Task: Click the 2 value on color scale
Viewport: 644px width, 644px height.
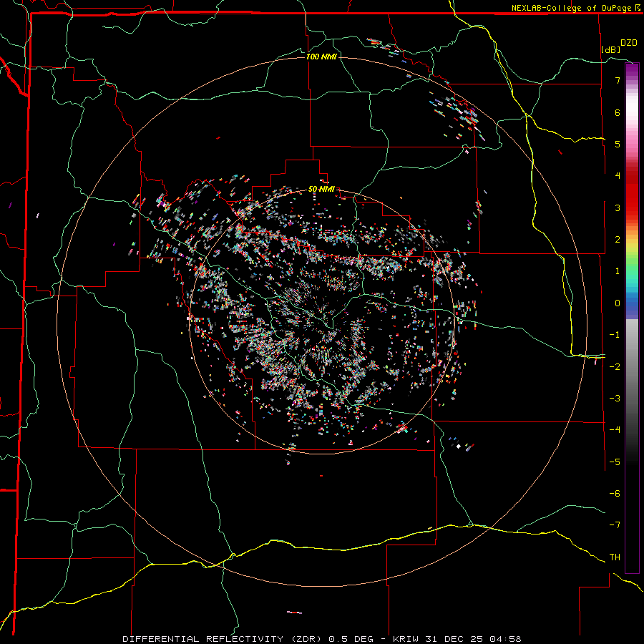Action: point(618,240)
